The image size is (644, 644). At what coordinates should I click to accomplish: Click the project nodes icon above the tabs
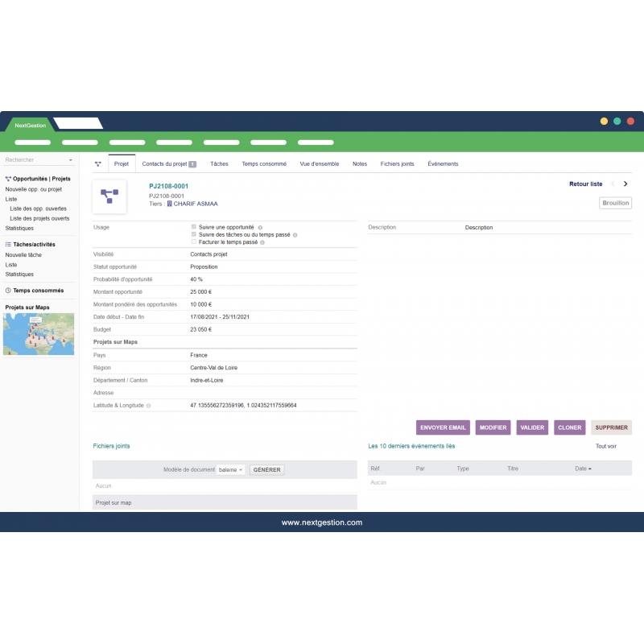click(97, 164)
